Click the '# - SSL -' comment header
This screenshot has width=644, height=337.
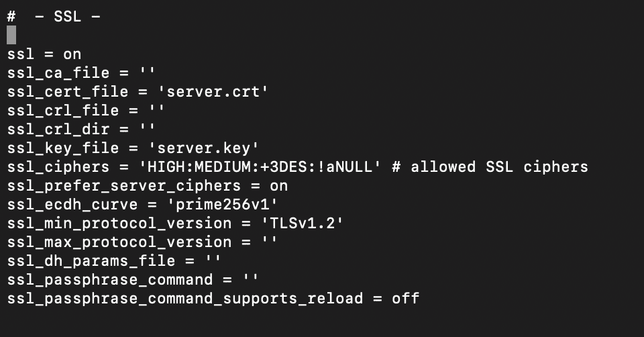(54, 17)
